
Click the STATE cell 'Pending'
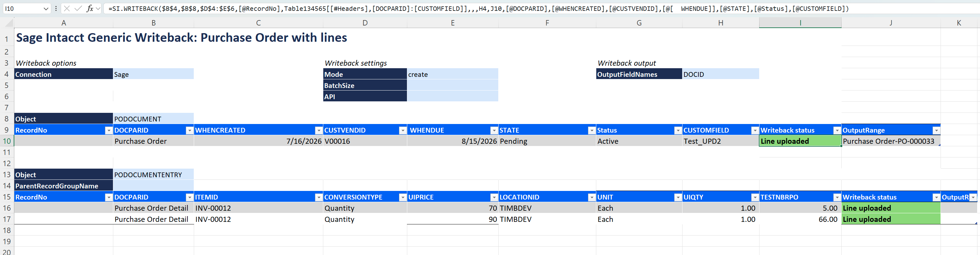pyautogui.click(x=547, y=141)
